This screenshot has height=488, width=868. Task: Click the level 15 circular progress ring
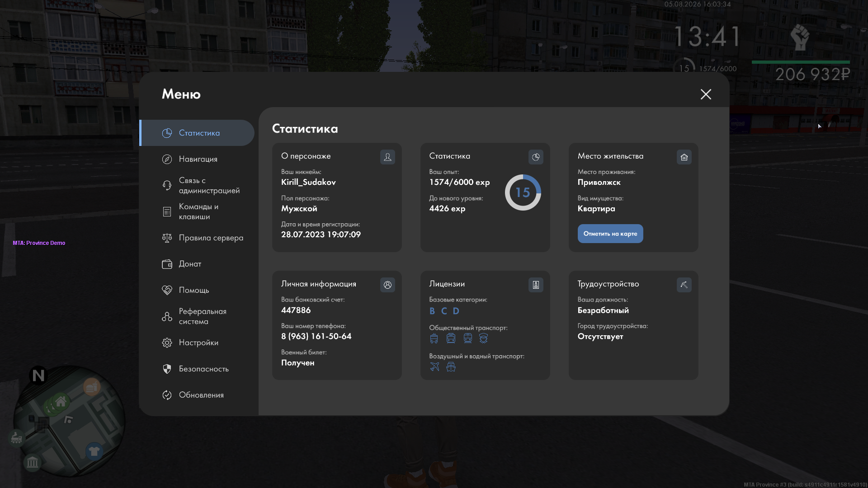pyautogui.click(x=523, y=192)
